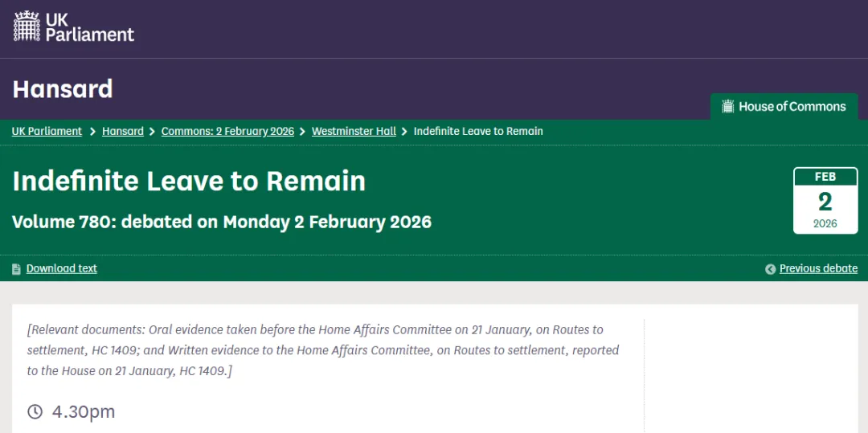Screen dimensions: 868x433
Task: Click the FEB 2 2026 calendar date badge
Action: point(825,201)
